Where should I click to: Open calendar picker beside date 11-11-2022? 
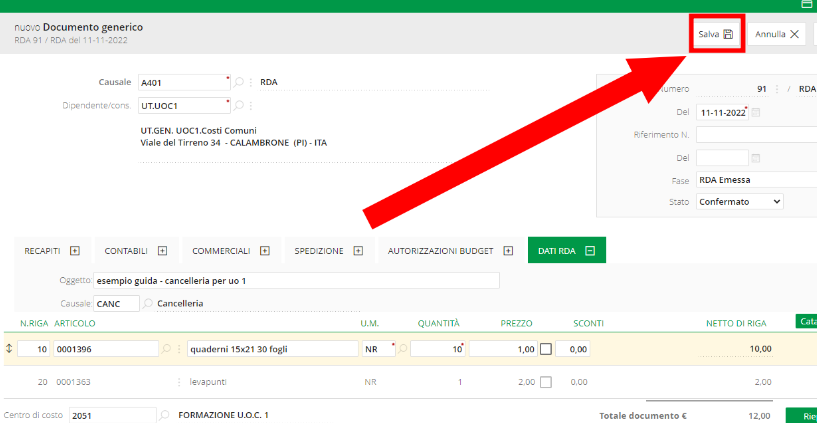[755, 113]
